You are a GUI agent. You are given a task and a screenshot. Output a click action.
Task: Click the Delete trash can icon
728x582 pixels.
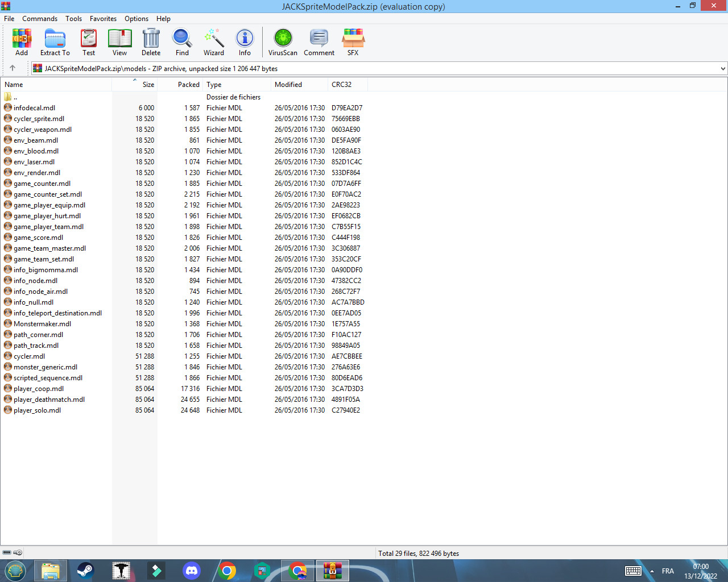(151, 42)
